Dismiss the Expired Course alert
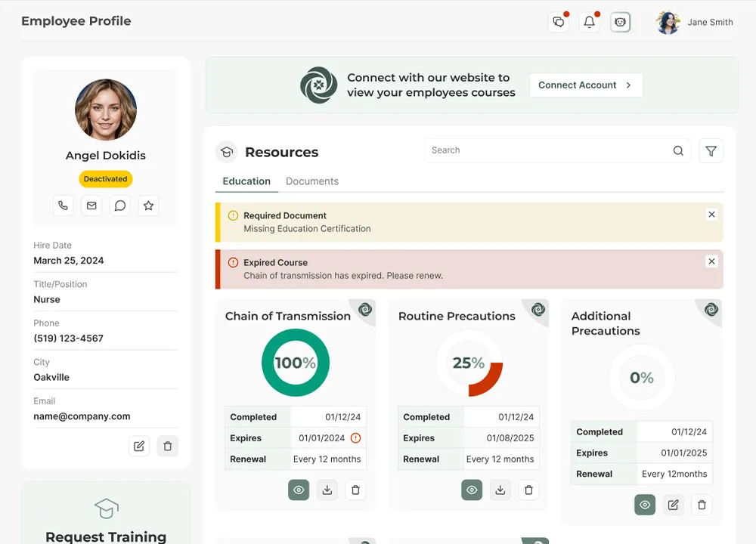 (x=711, y=261)
